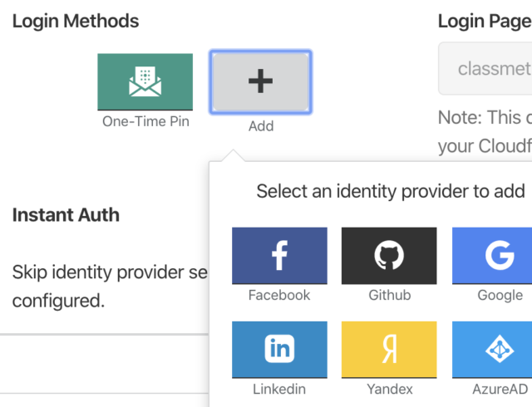Open the One-Time Pin login method tile

145,81
